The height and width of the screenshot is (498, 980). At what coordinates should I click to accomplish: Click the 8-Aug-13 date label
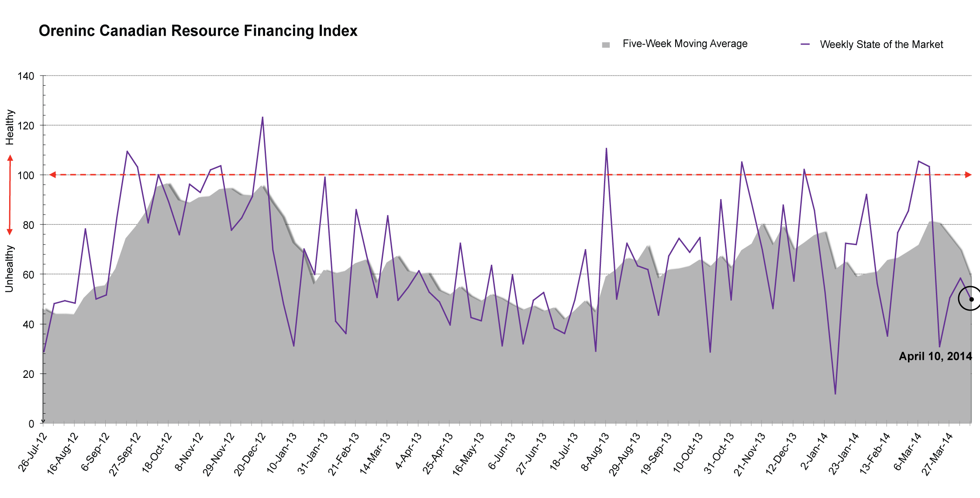tap(595, 452)
